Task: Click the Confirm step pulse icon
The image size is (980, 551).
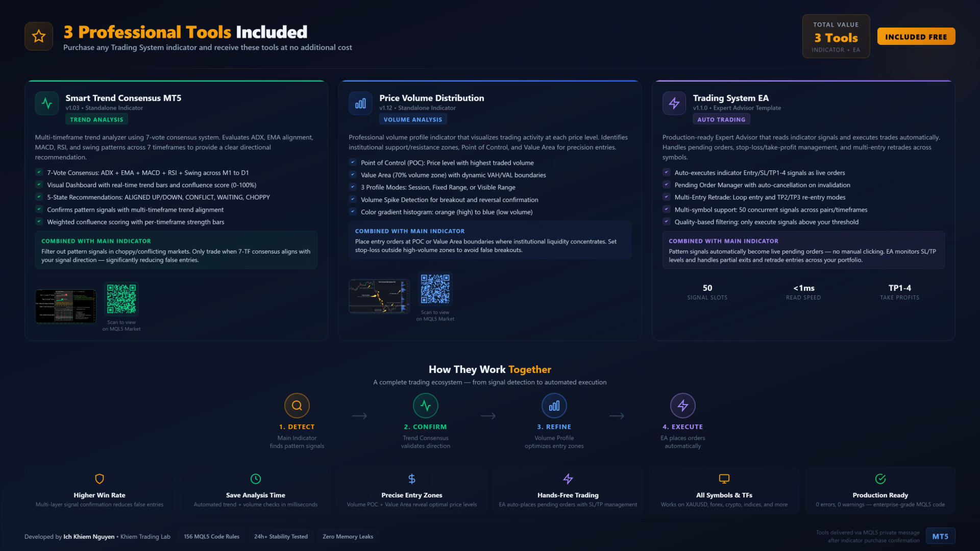Action: pyautogui.click(x=426, y=406)
